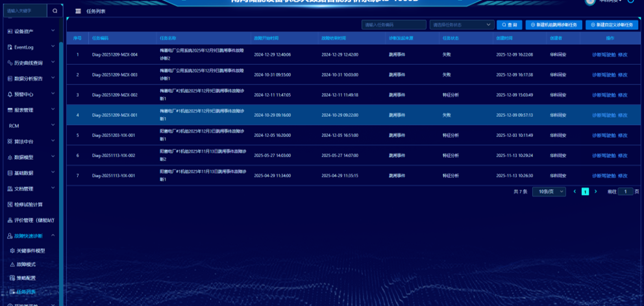
Task: Open the 数据分析报告 menu item
Action: click(29, 79)
